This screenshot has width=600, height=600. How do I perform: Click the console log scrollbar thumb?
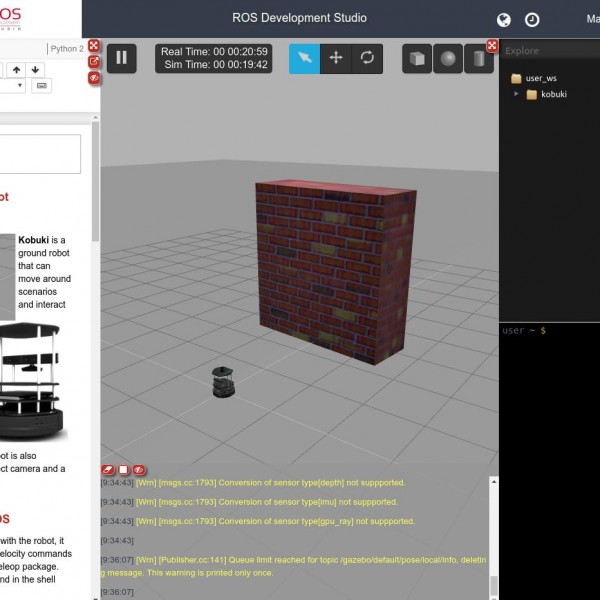pos(494,585)
